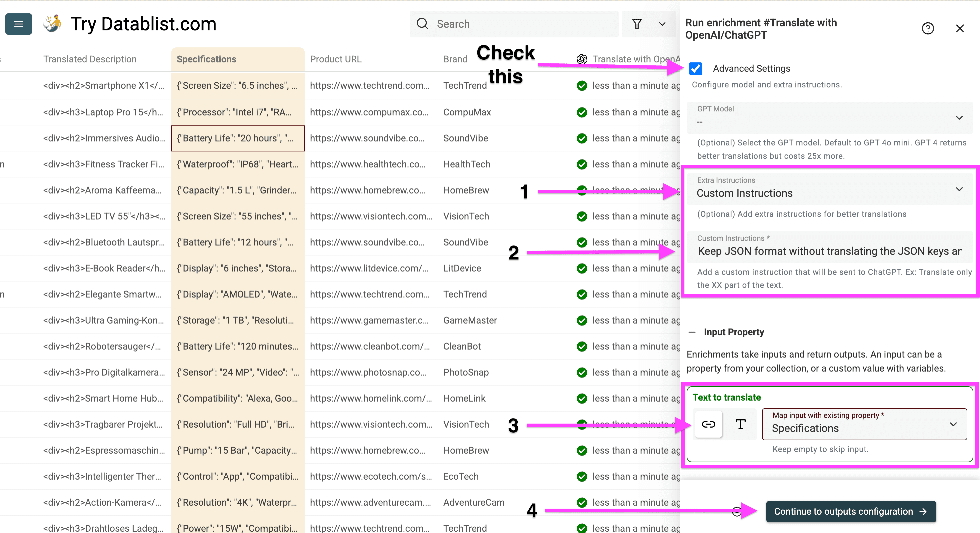Select the T icon for custom text value
Screen dimensions: 980x533
tap(740, 424)
